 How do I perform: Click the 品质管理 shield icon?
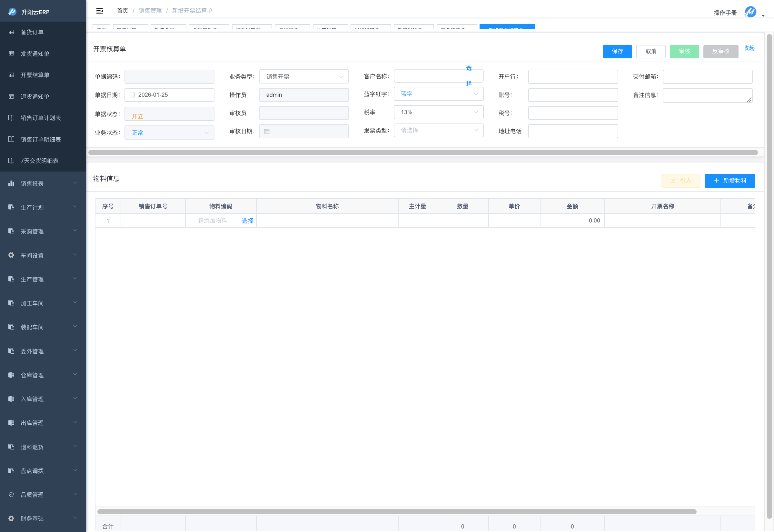[11, 495]
